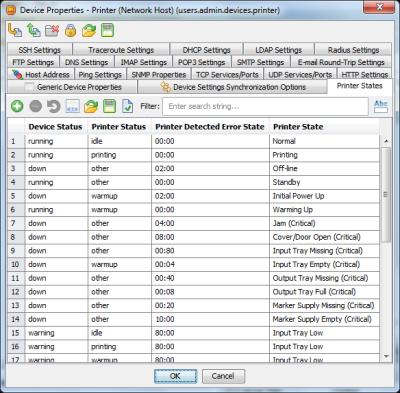Select row number 1 header
Image resolution: width=400 pixels, height=393 pixels.
[16, 141]
